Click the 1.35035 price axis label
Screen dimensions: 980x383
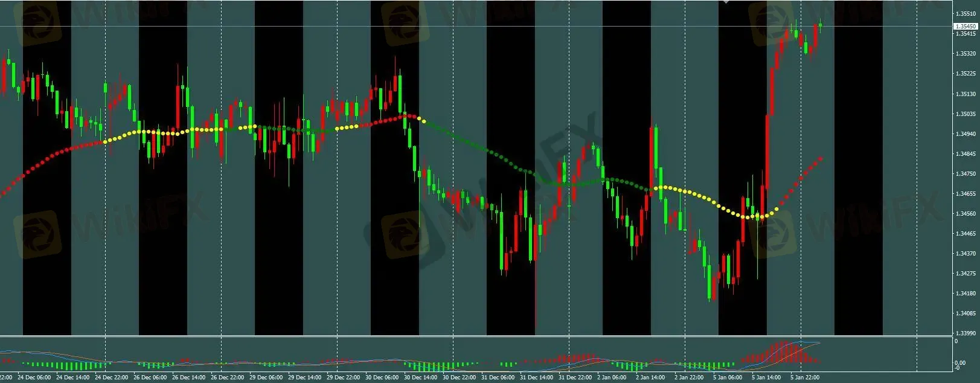tap(965, 114)
